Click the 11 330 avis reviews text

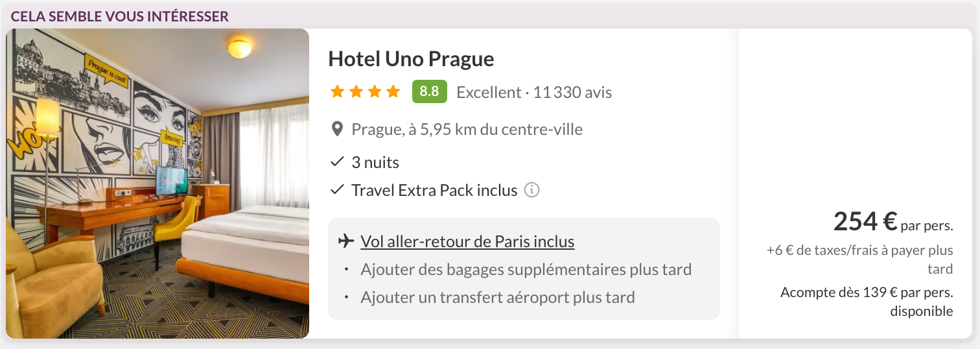pyautogui.click(x=572, y=93)
